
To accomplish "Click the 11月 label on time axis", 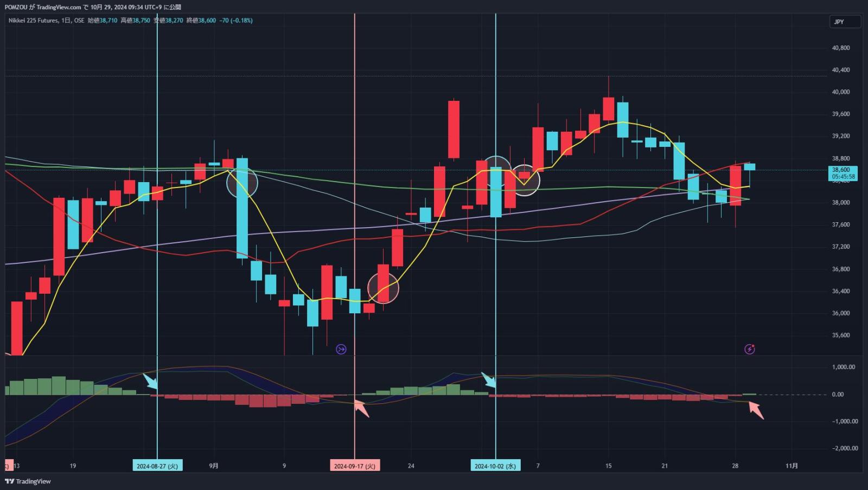I will tap(792, 466).
